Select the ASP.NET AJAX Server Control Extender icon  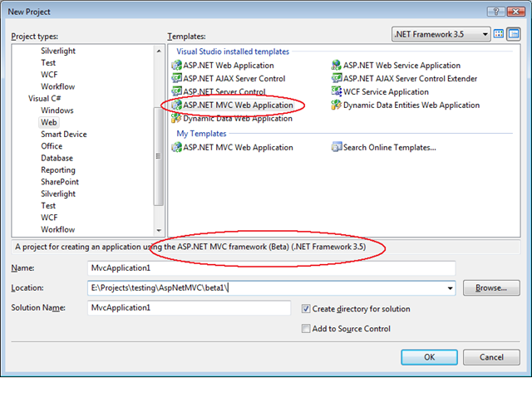(x=336, y=78)
